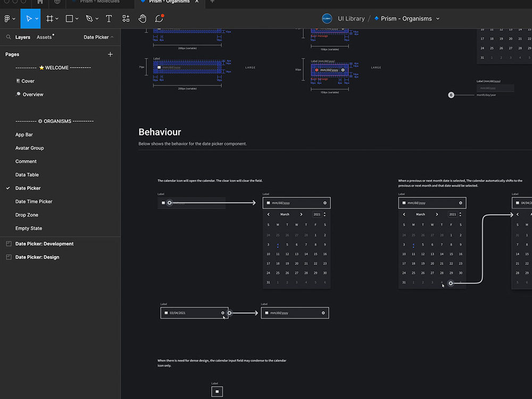Select the WELCOME section divider page
This screenshot has height=399, width=532.
(53, 68)
